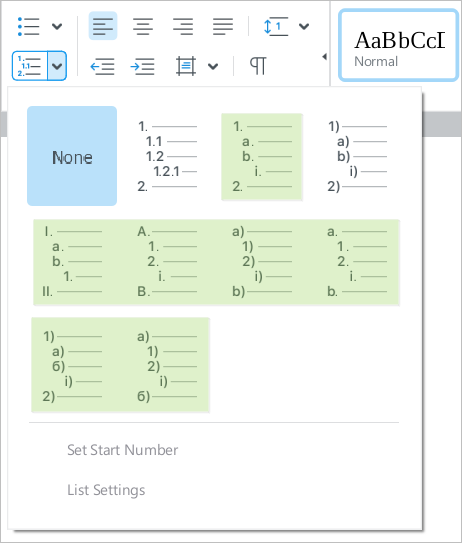Toggle justify alignment button
462x543 pixels.
[223, 26]
